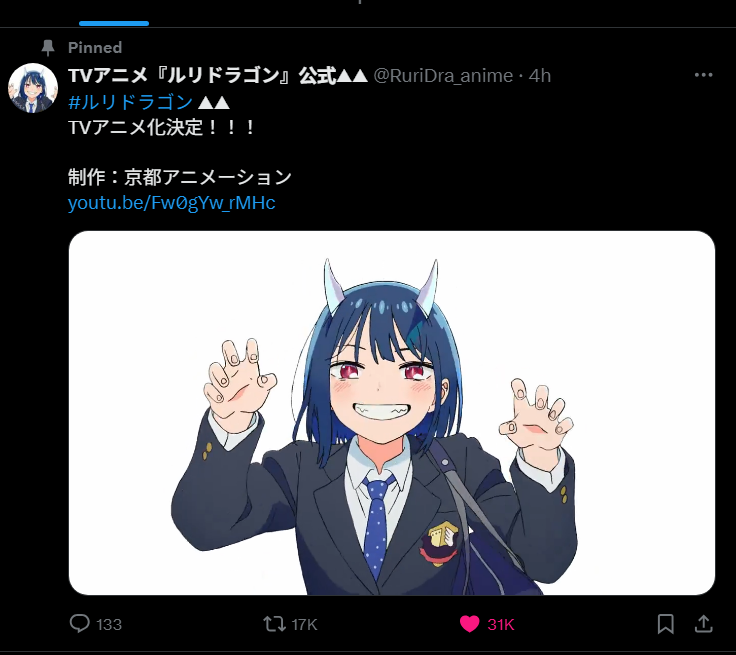Click the Pinned label text
The image size is (736, 655).
coord(95,47)
